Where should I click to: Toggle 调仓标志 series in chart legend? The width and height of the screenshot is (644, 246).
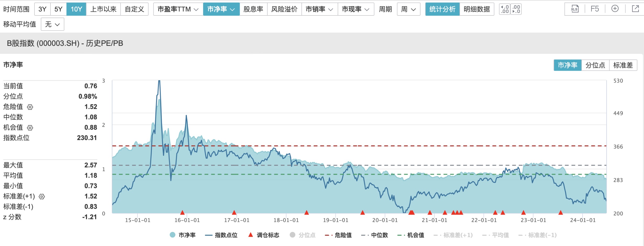(264, 235)
